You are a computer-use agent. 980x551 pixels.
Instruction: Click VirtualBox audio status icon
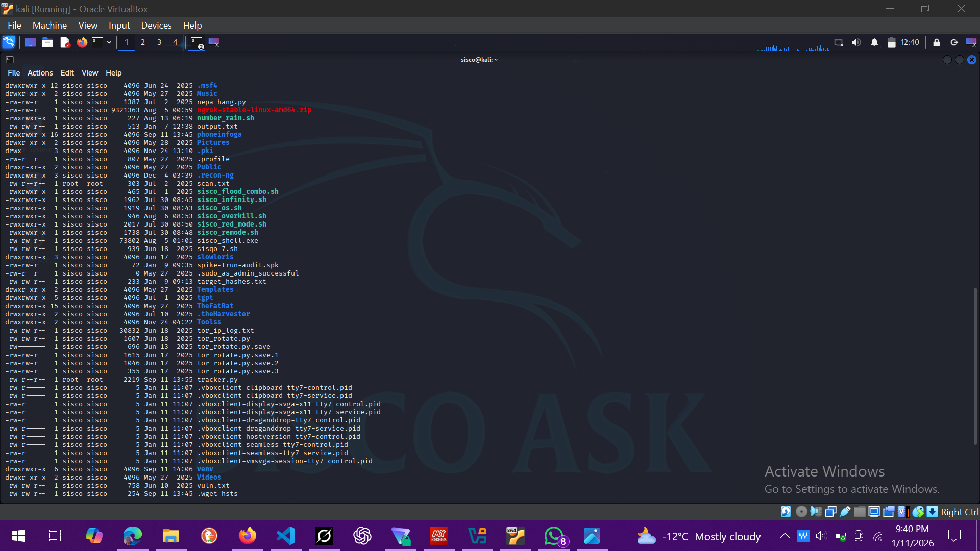816,512
